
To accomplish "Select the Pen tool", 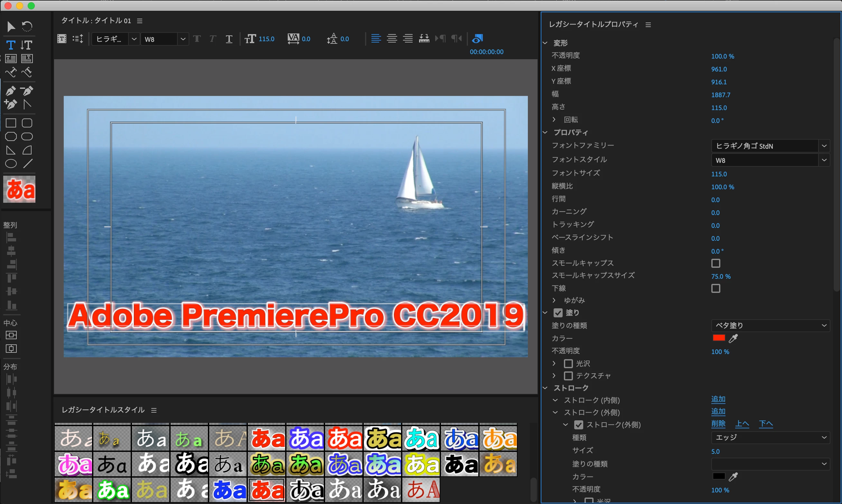I will (11, 91).
